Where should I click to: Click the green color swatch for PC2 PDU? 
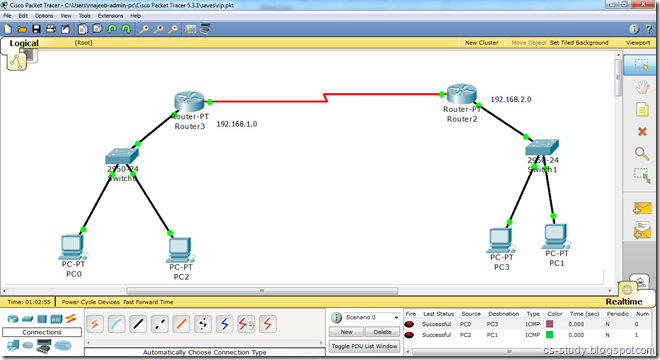click(x=549, y=335)
